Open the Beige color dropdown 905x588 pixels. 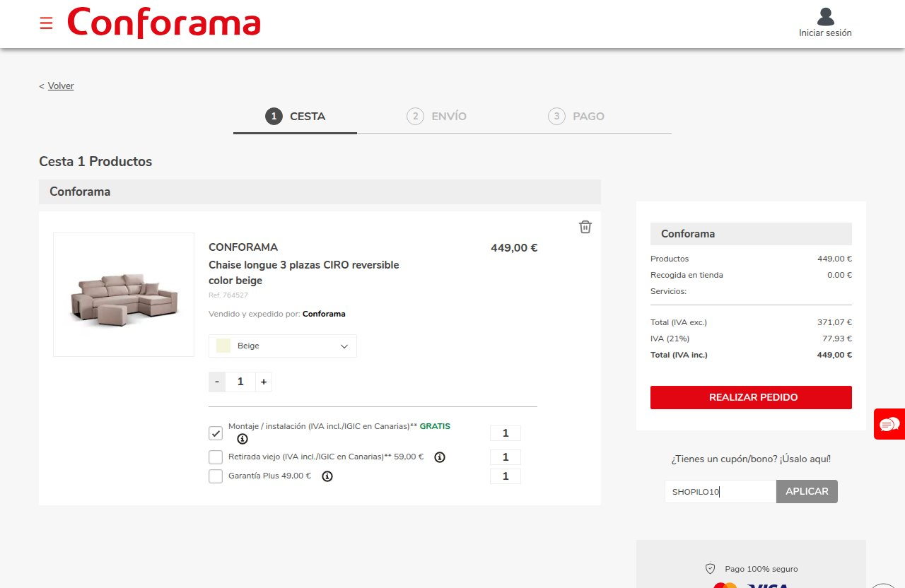[x=283, y=346]
